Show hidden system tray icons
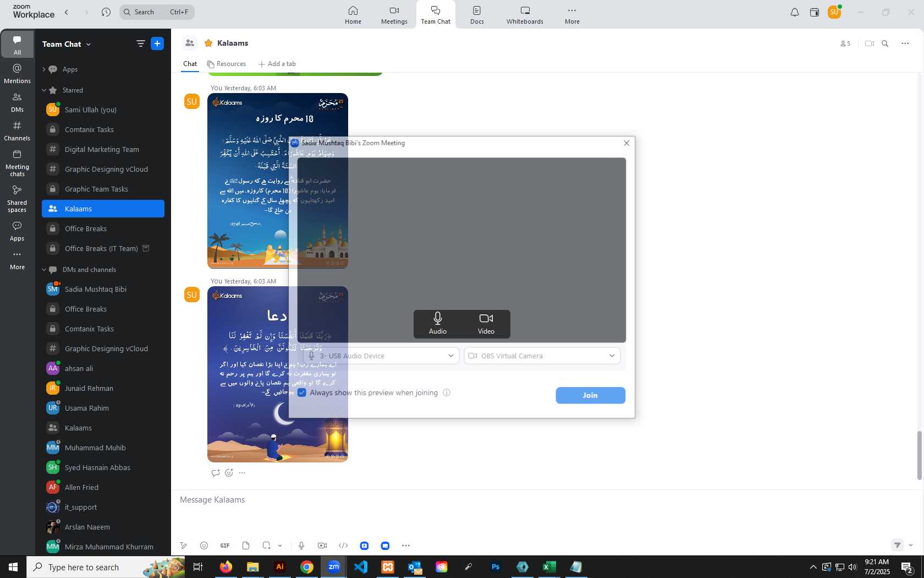924x578 pixels. point(813,567)
